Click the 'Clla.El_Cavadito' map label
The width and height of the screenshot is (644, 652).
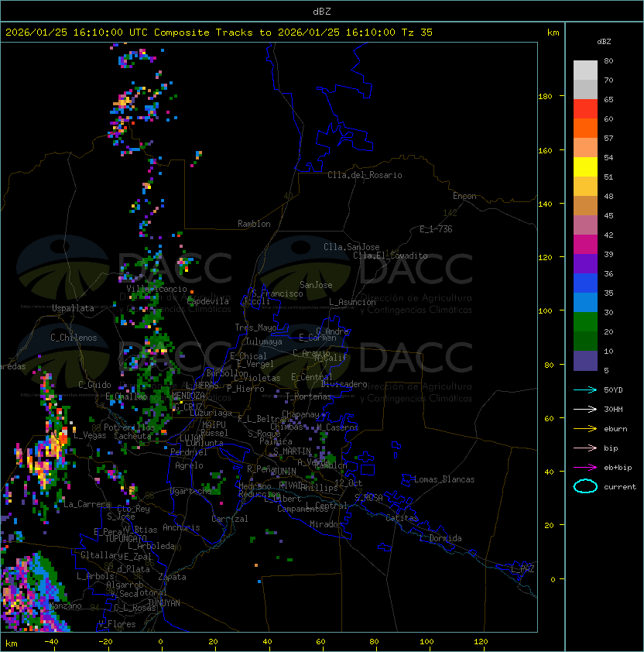click(390, 256)
